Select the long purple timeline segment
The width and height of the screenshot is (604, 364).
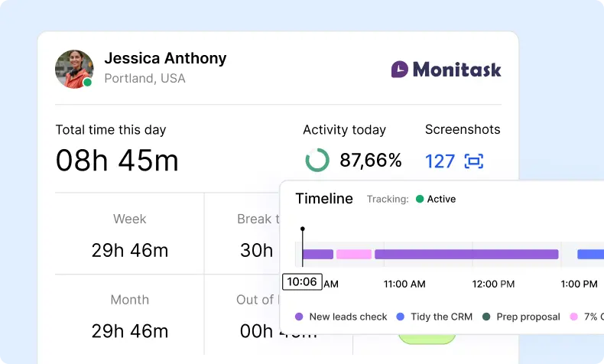466,254
